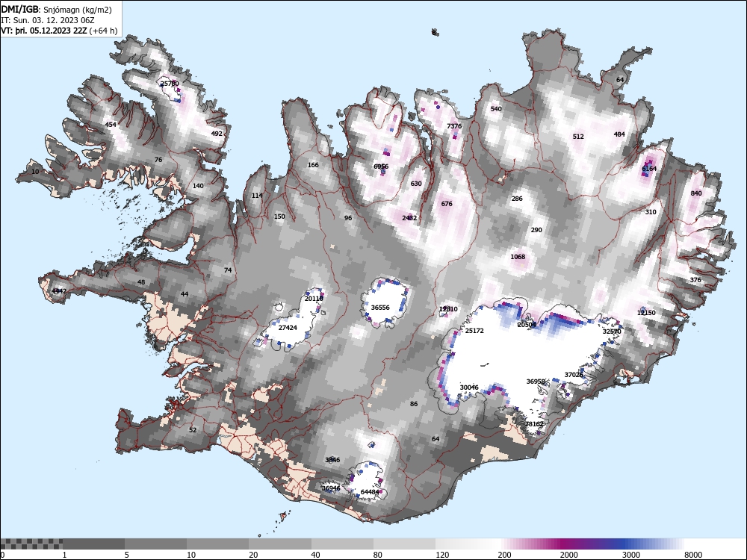Image resolution: width=747 pixels, height=560 pixels.
Task: Click the legend tick label 120
Action: (442, 555)
